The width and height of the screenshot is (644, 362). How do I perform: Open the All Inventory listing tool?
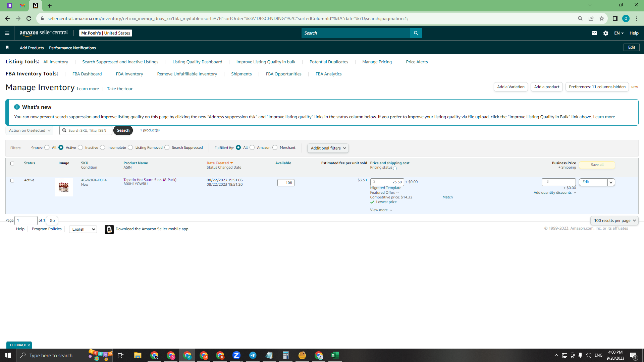(x=56, y=62)
